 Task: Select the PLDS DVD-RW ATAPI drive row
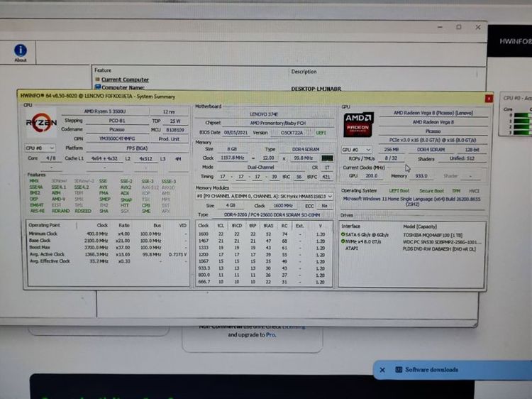411,248
